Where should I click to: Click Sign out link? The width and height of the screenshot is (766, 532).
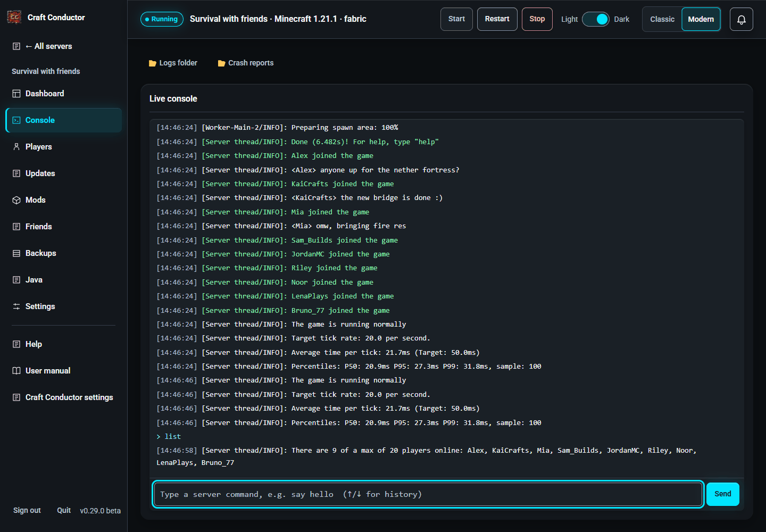(x=27, y=510)
